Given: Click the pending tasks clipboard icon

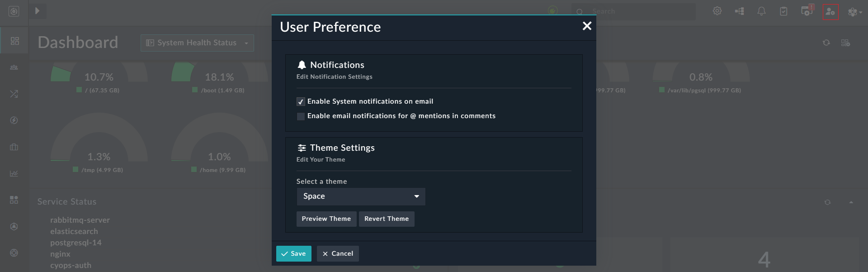Looking at the screenshot, I should [784, 11].
